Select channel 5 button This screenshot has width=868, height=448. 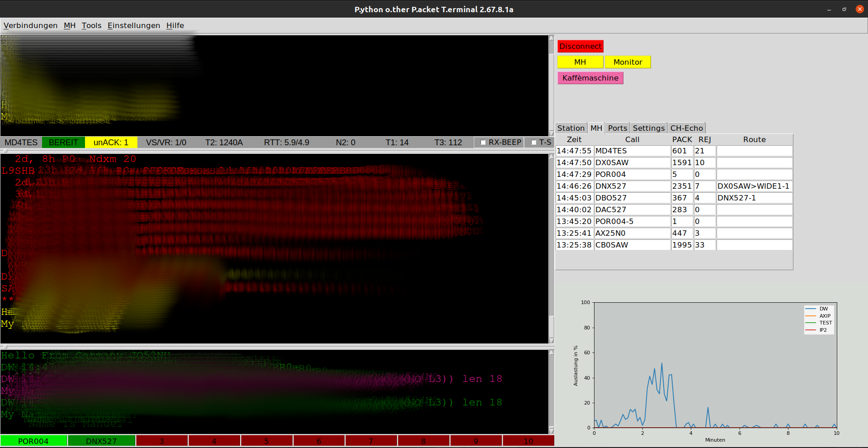pyautogui.click(x=266, y=441)
